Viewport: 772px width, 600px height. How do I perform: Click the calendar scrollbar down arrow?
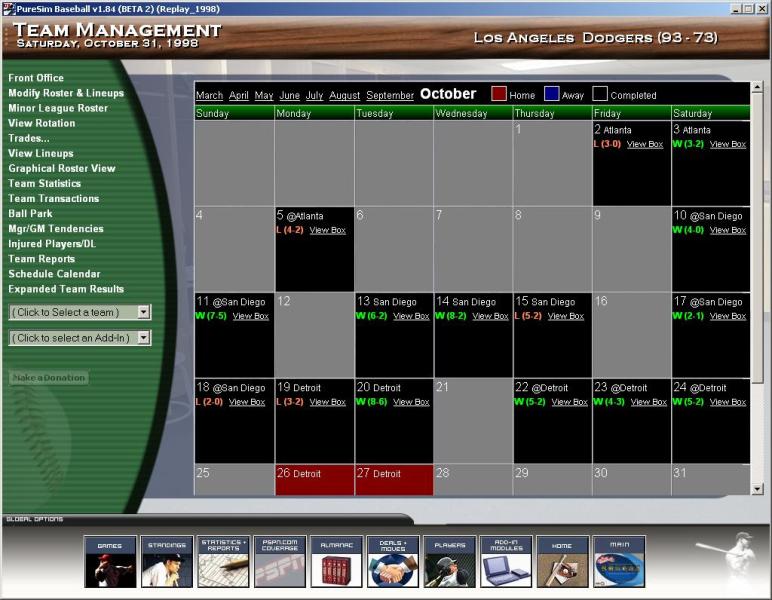757,489
